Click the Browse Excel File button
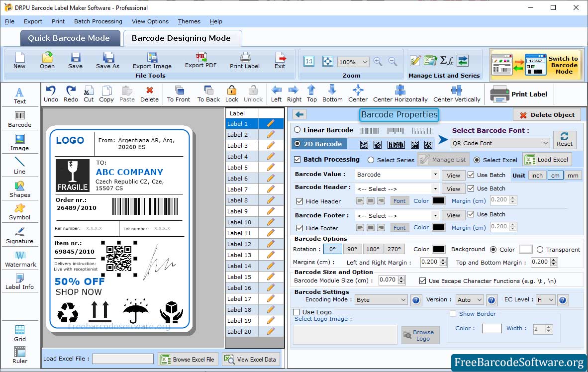This screenshot has width=588, height=372. click(x=188, y=359)
